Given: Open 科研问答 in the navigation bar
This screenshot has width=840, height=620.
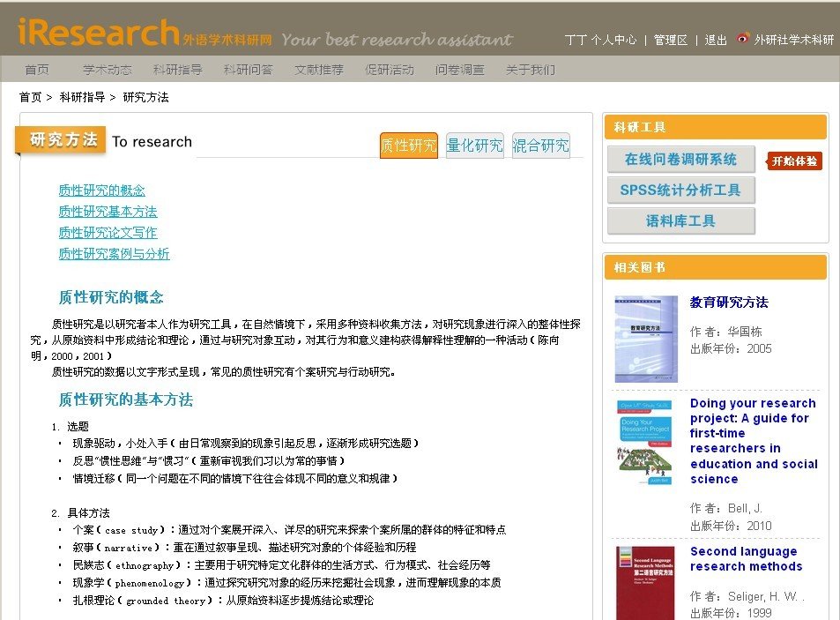Looking at the screenshot, I should (248, 70).
